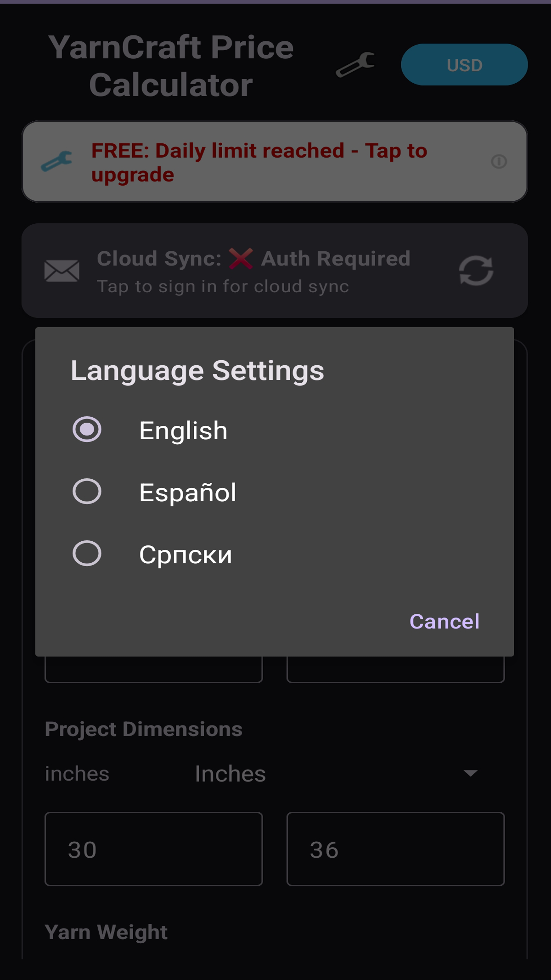Pick the Српски language option label
Image resolution: width=551 pixels, height=980 pixels.
pyautogui.click(x=186, y=555)
